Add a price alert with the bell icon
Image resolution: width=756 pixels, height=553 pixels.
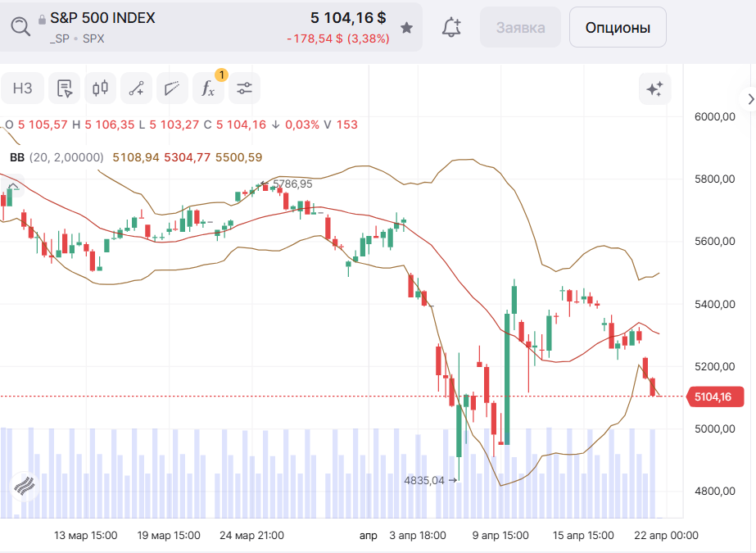(x=451, y=28)
